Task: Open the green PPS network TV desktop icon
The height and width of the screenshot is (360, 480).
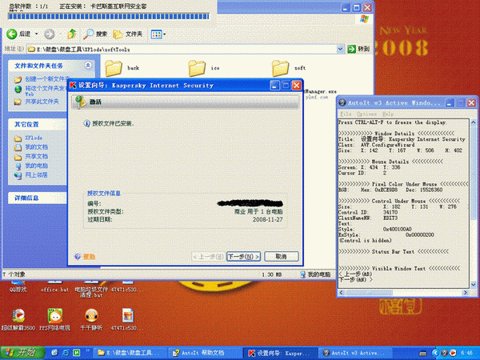Action: click(x=55, y=315)
